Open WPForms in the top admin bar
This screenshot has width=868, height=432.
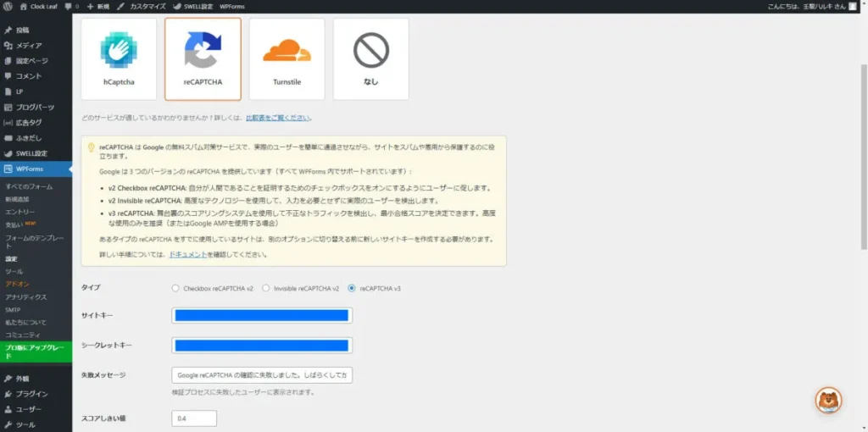232,7
